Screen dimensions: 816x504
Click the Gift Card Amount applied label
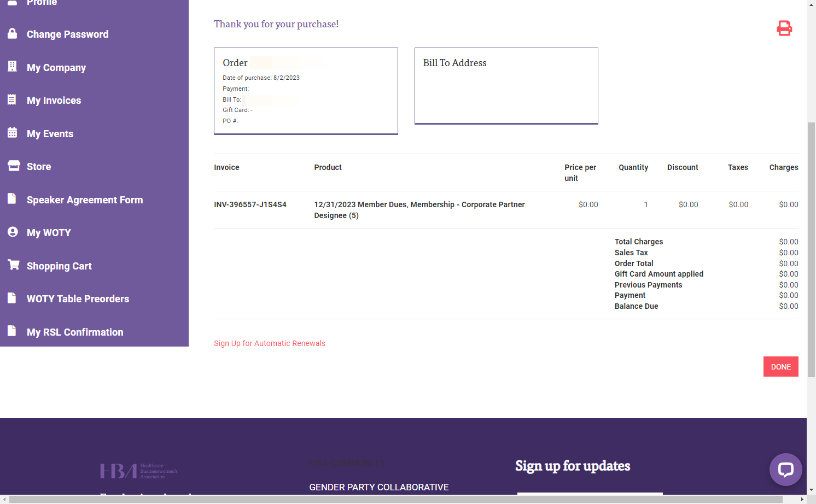point(658,274)
